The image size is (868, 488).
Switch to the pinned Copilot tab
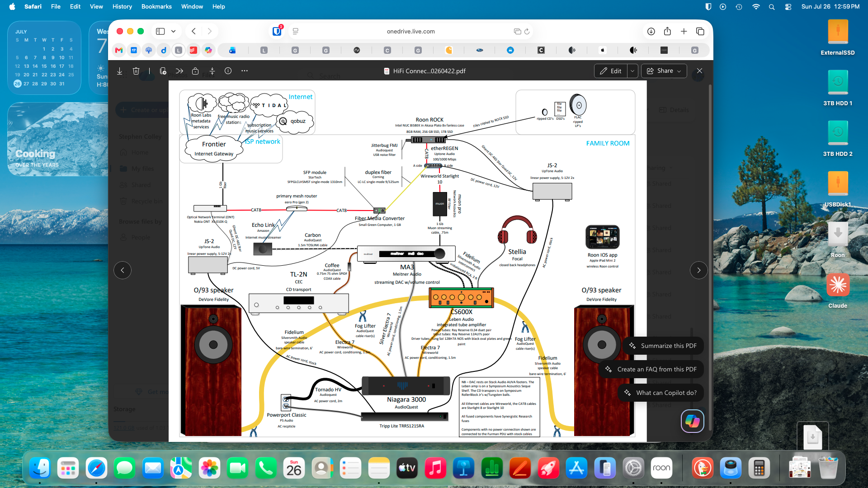[208, 50]
